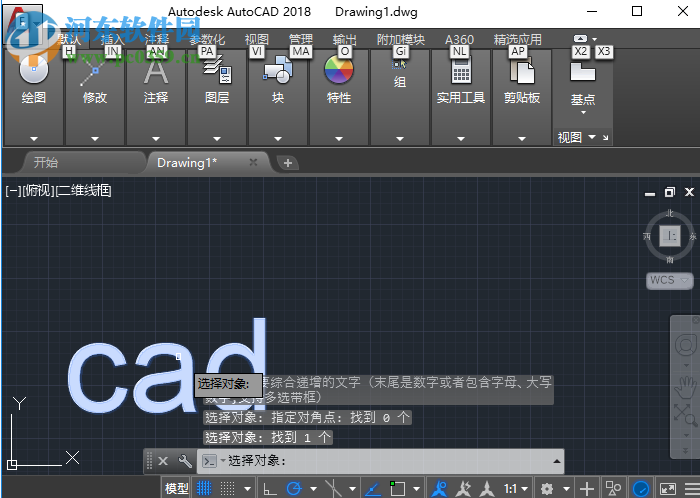
Task: Click the [-] viewport control label
Action: (13, 191)
